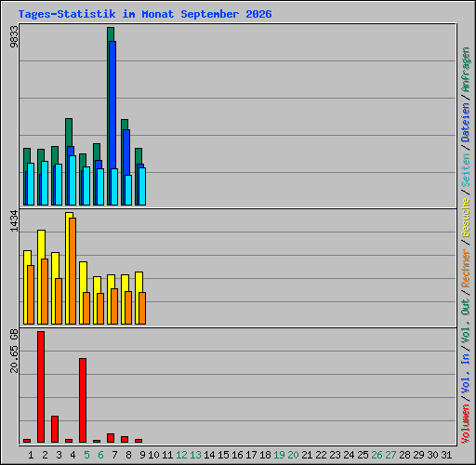
Task: Click the Seiten legend label
Action: 466,170
